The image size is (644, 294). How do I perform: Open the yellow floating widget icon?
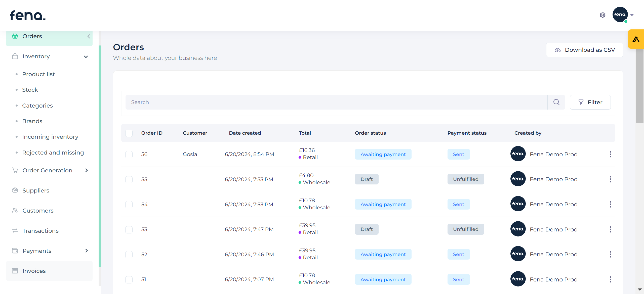tap(636, 39)
